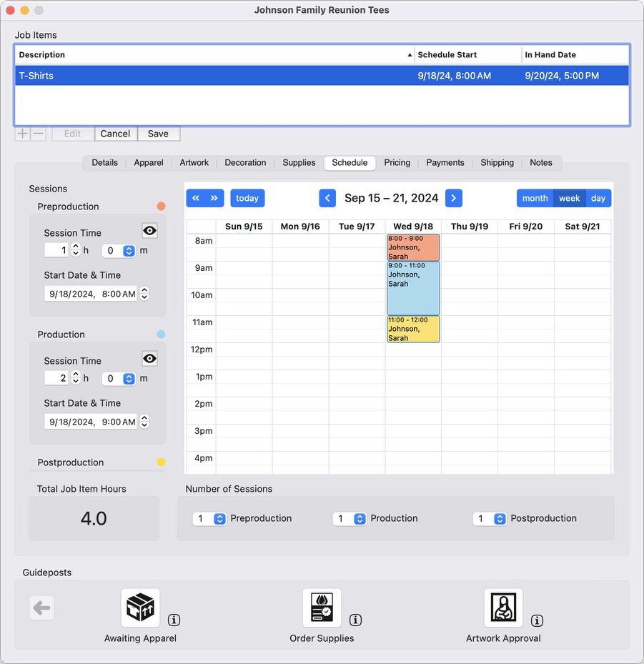Toggle Production session visibility eye
Viewport: 644px width, 664px height.
(x=149, y=359)
